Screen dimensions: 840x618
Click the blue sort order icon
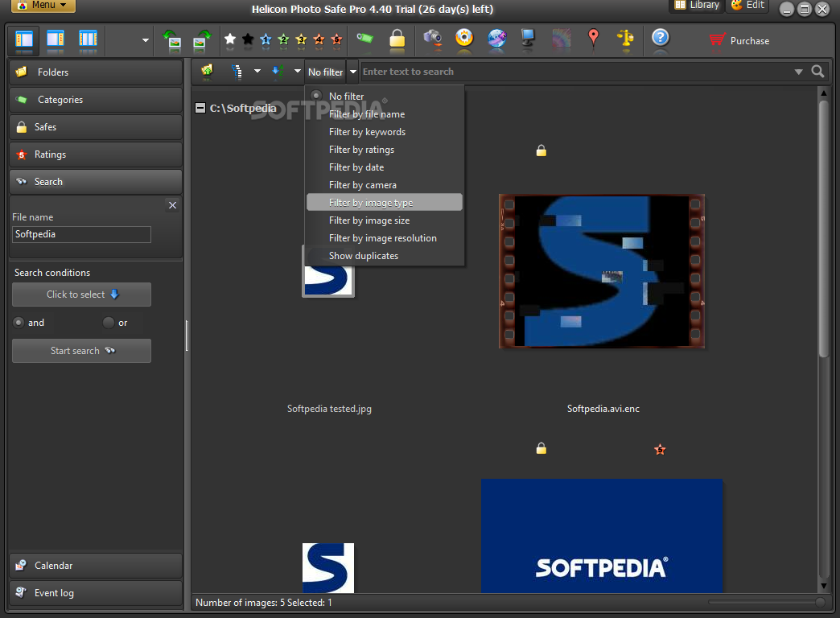pos(277,72)
